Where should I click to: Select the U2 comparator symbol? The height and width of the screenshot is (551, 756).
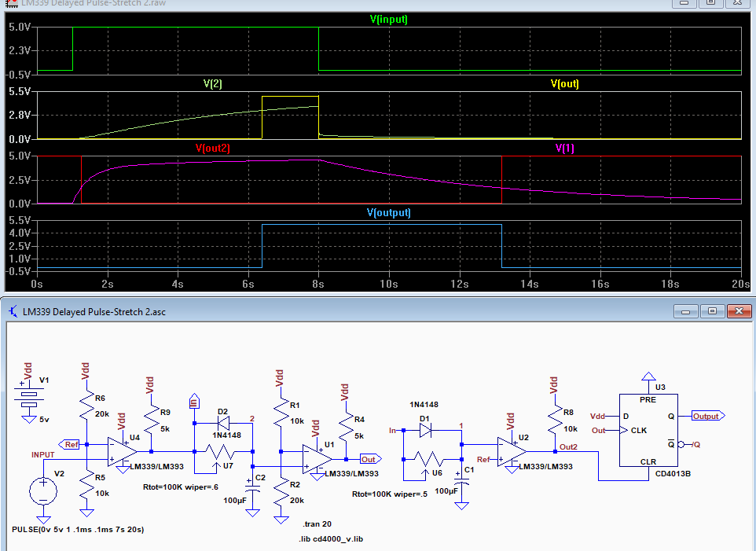(511, 452)
